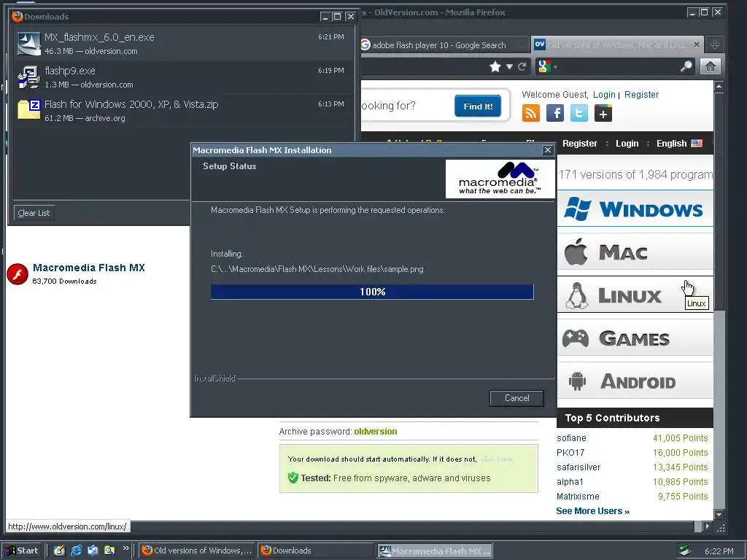Open the Flash for Windows zip file icon

tap(29, 109)
